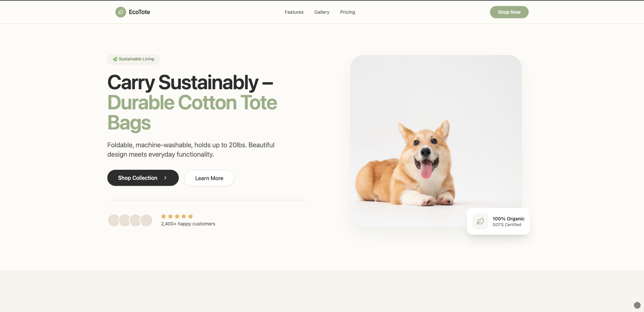Go to the Gallery section
Viewport: 644px width, 312px height.
[322, 12]
